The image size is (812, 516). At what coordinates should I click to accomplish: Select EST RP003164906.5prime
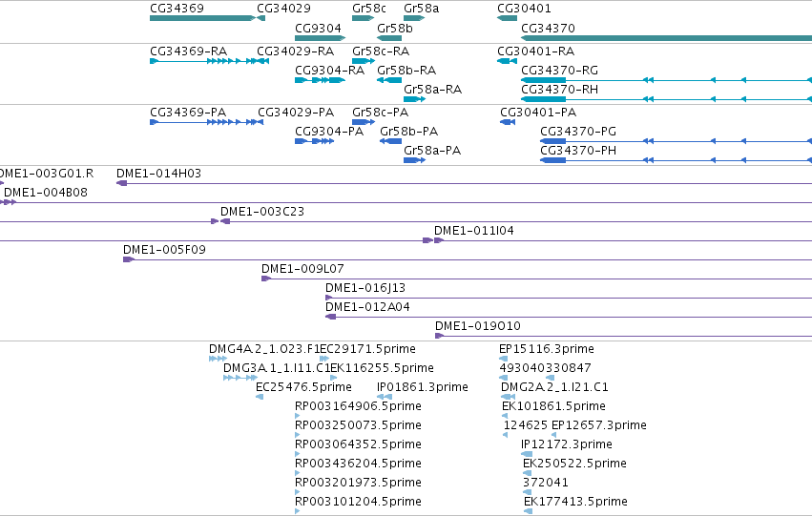(x=298, y=416)
